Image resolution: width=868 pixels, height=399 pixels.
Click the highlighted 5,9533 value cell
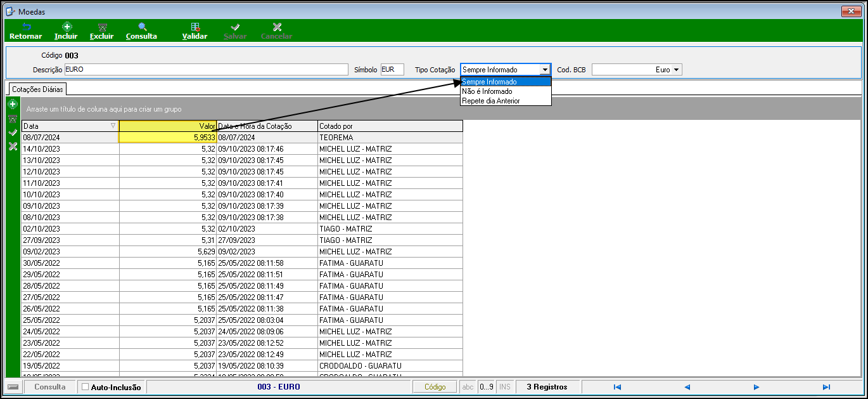pyautogui.click(x=168, y=137)
